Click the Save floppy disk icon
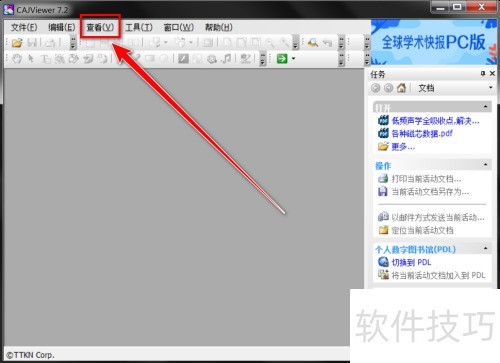 tap(32, 43)
